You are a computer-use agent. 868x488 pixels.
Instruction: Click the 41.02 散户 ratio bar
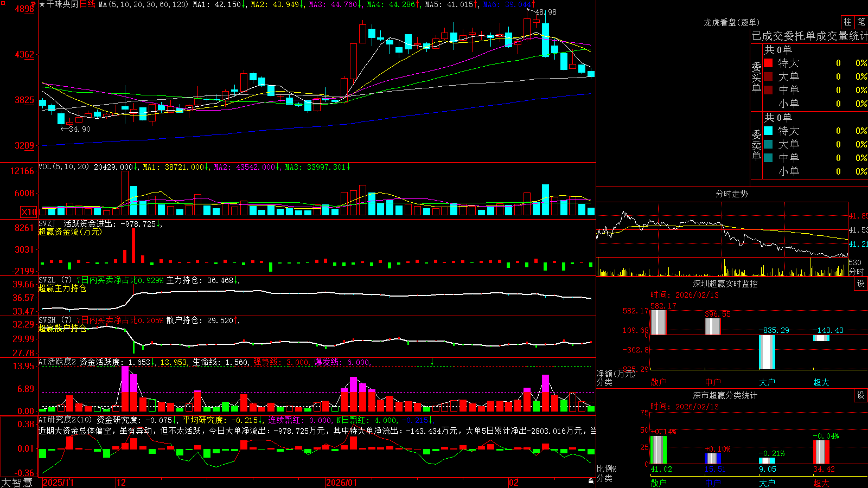(x=658, y=450)
